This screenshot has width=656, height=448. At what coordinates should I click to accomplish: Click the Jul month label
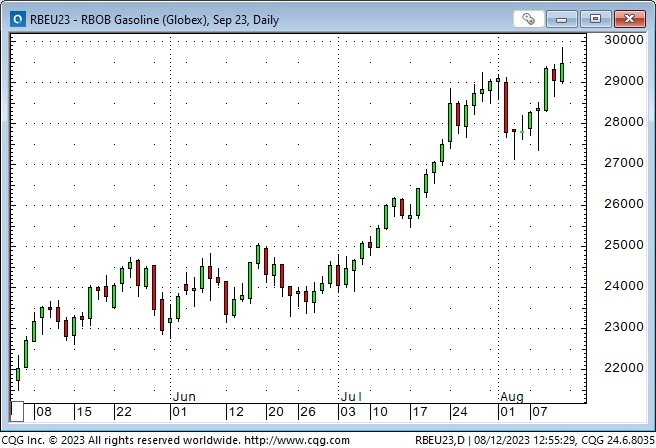tap(351, 396)
